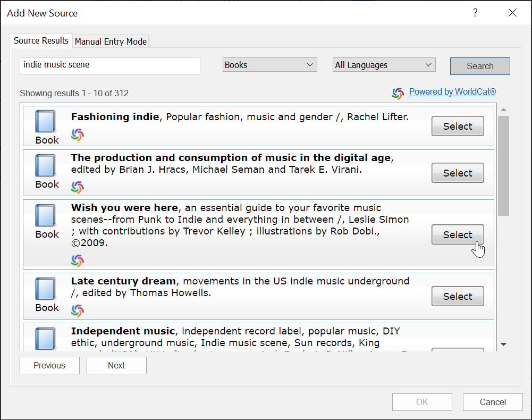Open the Powered by WorldCat link
This screenshot has width=532, height=420.
(452, 92)
